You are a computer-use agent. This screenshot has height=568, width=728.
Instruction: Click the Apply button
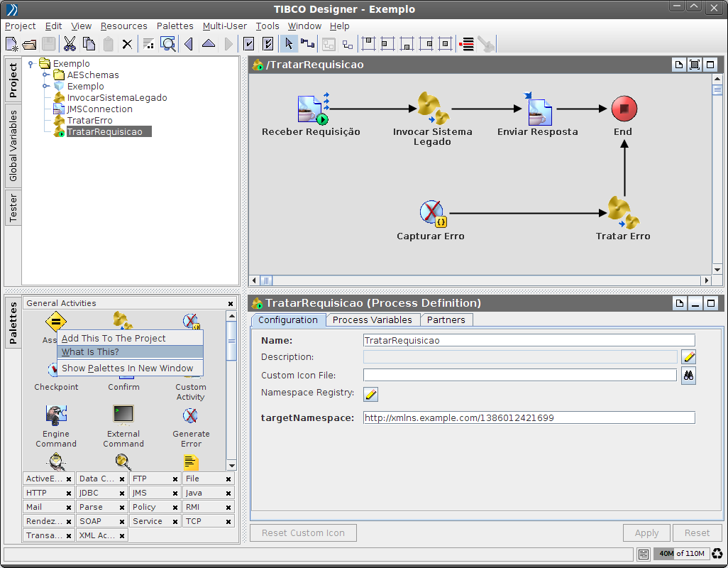tap(646, 533)
